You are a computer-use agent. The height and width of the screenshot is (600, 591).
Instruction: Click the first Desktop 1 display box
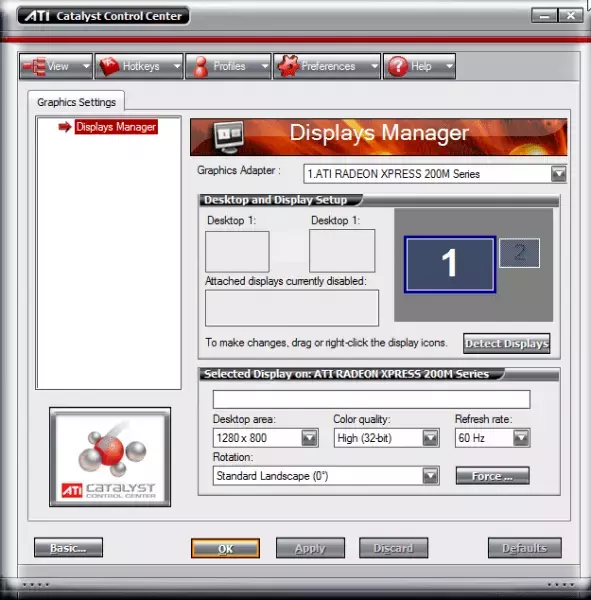(237, 251)
